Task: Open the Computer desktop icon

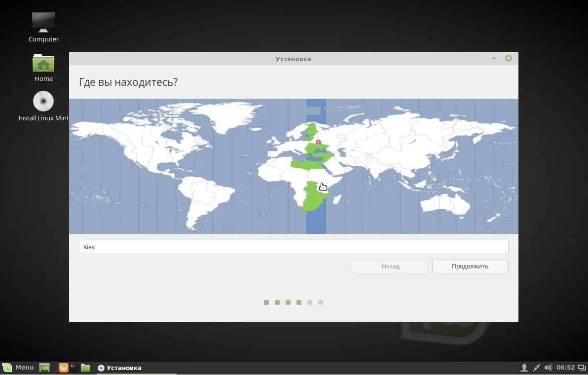Action: pos(43,27)
